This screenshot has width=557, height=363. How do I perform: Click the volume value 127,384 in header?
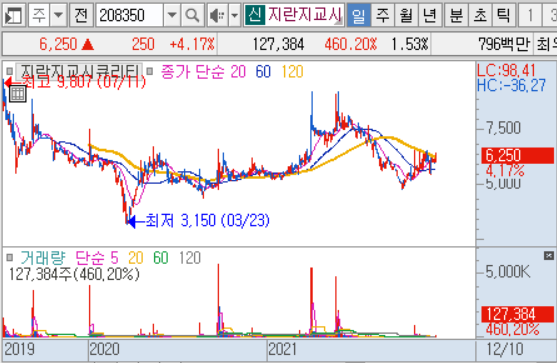tap(278, 45)
